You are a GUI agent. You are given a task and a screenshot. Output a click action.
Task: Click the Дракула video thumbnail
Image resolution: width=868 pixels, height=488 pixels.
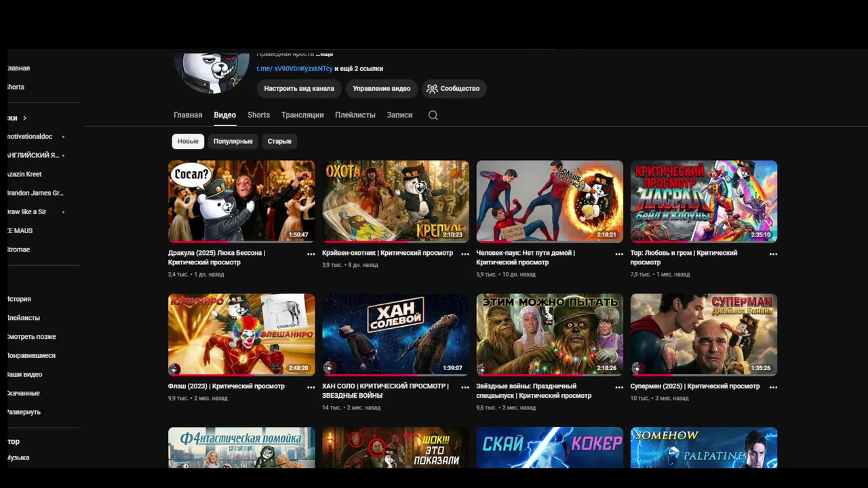pyautogui.click(x=241, y=201)
